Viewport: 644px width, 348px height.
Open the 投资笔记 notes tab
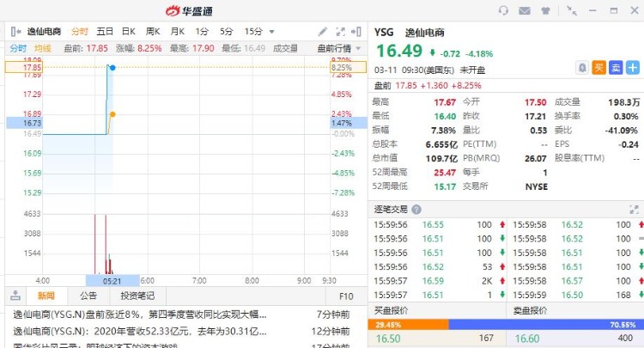tap(137, 296)
